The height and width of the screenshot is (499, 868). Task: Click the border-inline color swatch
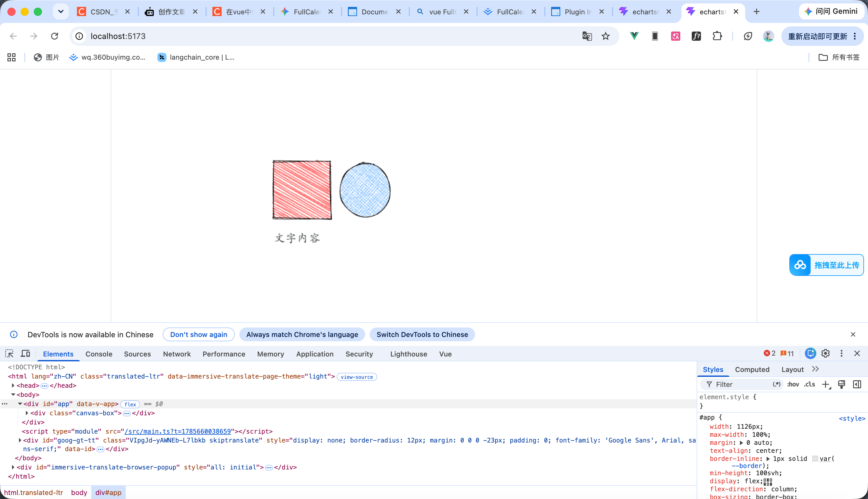click(815, 459)
